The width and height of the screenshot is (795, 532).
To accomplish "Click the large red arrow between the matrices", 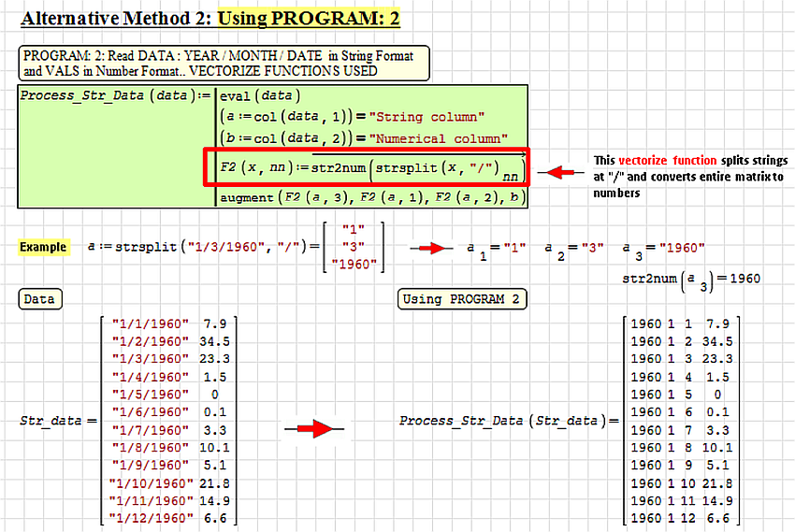I will click(x=314, y=428).
